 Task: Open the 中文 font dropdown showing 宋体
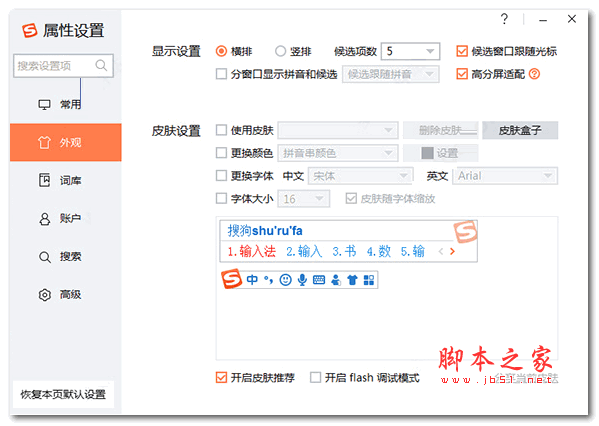361,176
